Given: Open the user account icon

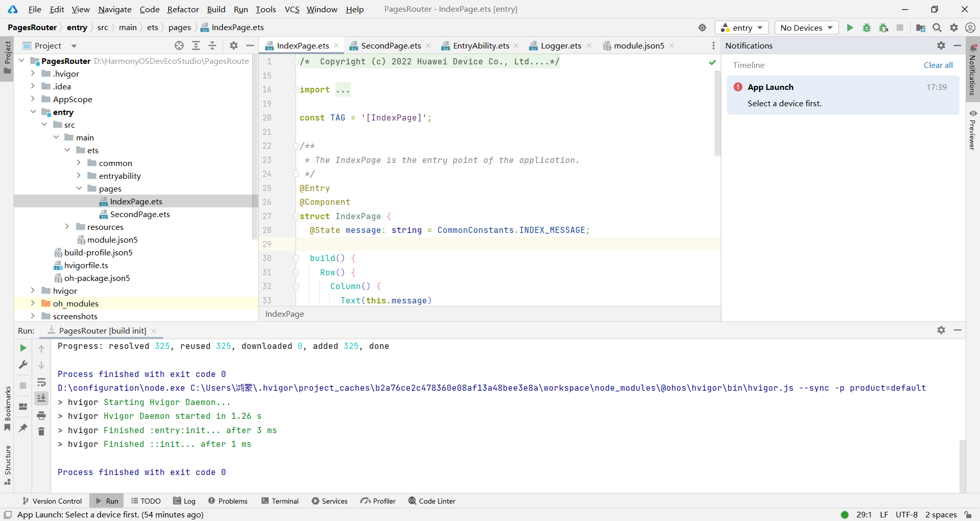Looking at the screenshot, I should point(970,28).
